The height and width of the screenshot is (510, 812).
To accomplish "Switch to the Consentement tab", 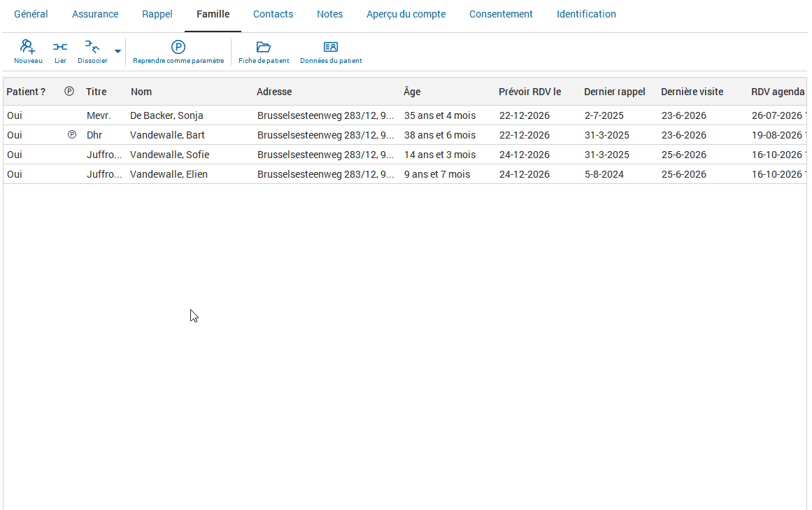I will 501,14.
